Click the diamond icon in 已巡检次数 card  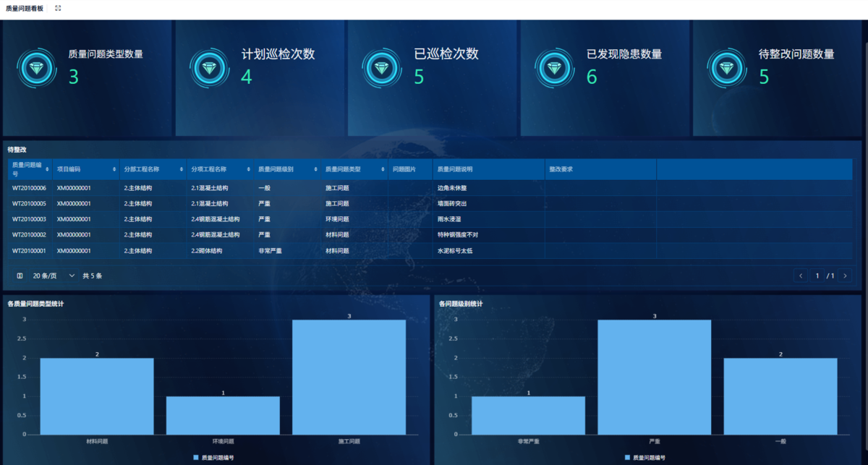[x=382, y=69]
